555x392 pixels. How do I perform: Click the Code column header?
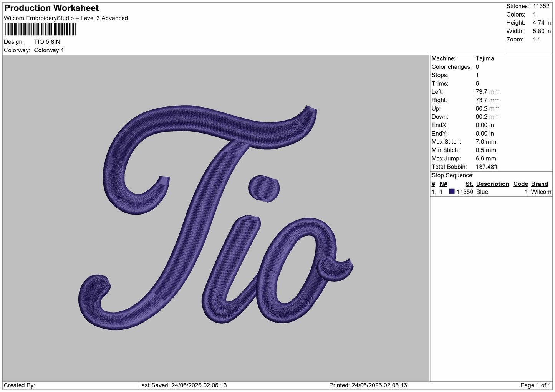(521, 184)
